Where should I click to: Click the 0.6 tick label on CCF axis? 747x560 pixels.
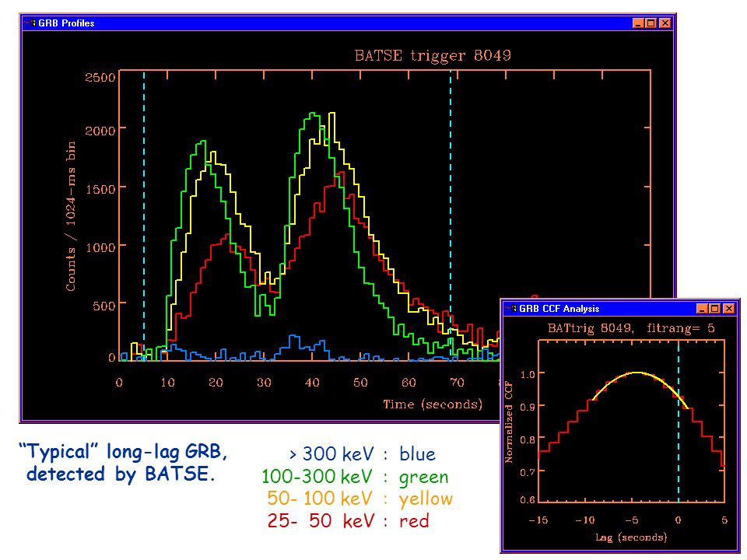[x=528, y=500]
